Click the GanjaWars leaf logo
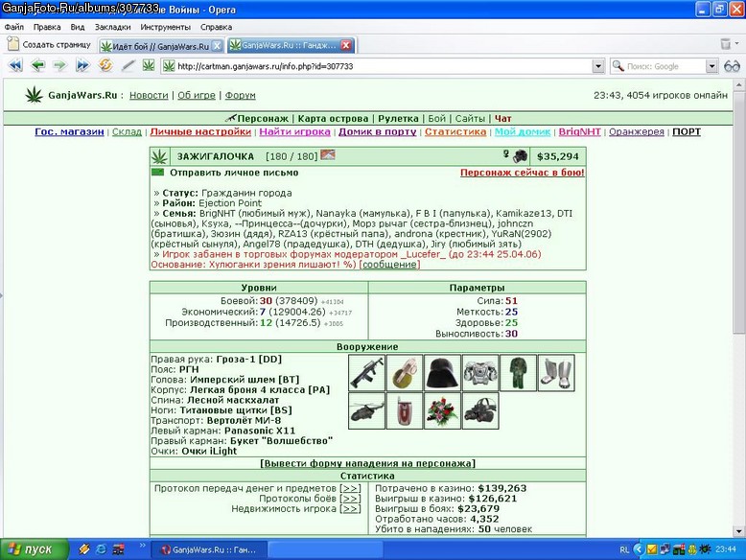This screenshot has width=746, height=560. [34, 95]
